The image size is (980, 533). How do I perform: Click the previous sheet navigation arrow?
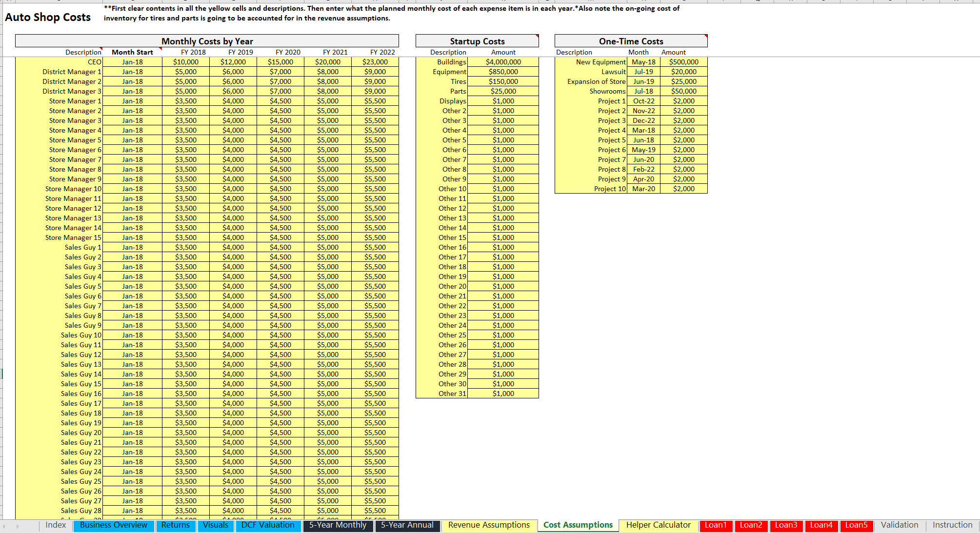5,526
